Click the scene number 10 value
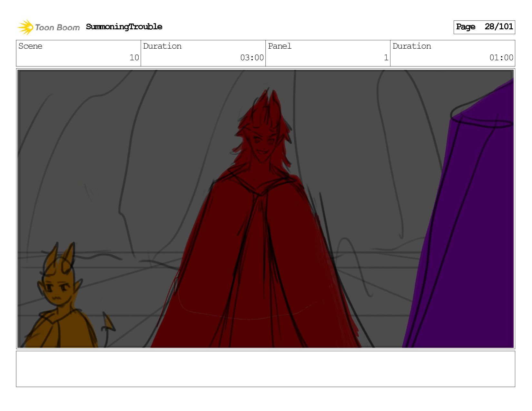Screen dimensions: 532x411 [x=134, y=58]
